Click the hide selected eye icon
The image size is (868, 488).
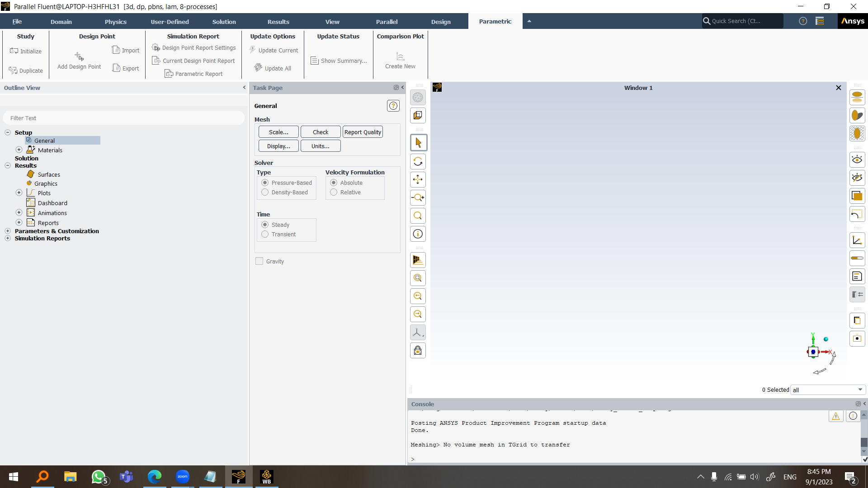click(857, 178)
